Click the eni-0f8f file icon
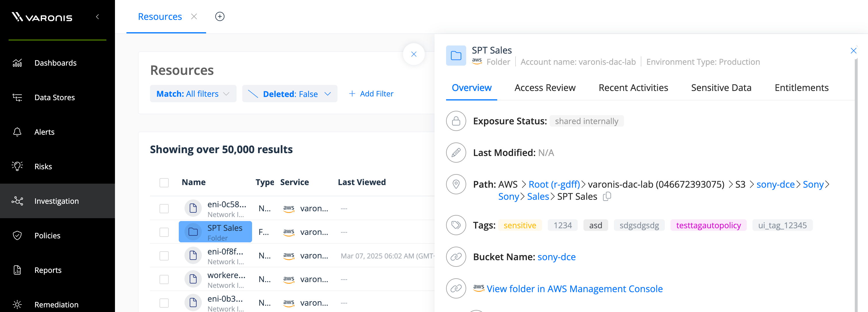The width and height of the screenshot is (868, 312). click(x=193, y=255)
